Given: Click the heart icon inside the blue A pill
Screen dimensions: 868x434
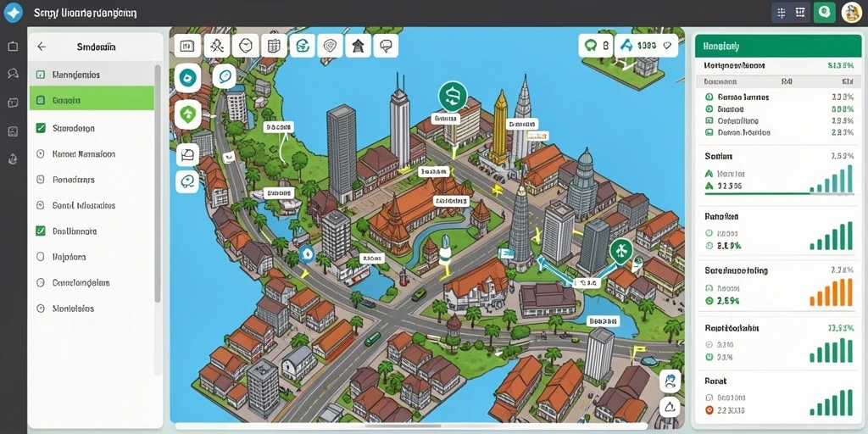Looking at the screenshot, I should 666,46.
